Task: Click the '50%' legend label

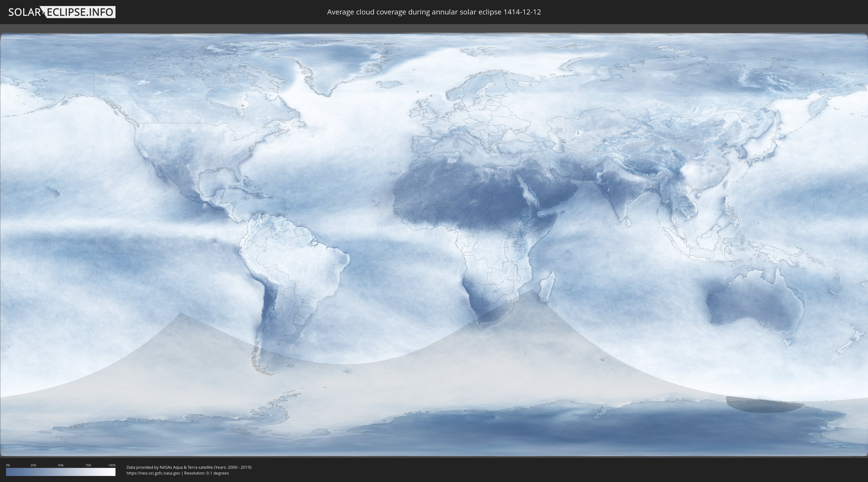Action: click(61, 465)
